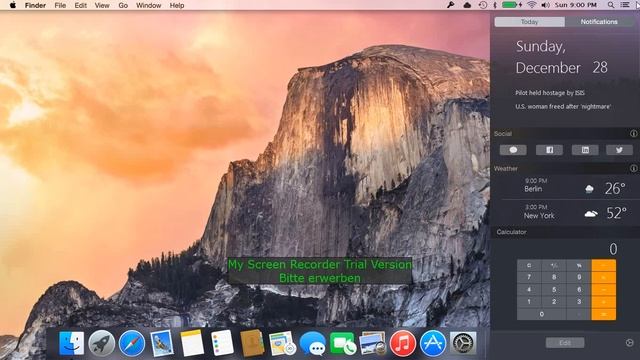The width and height of the screenshot is (640, 360).
Task: Switch to the Notifications tab
Action: [x=599, y=22]
